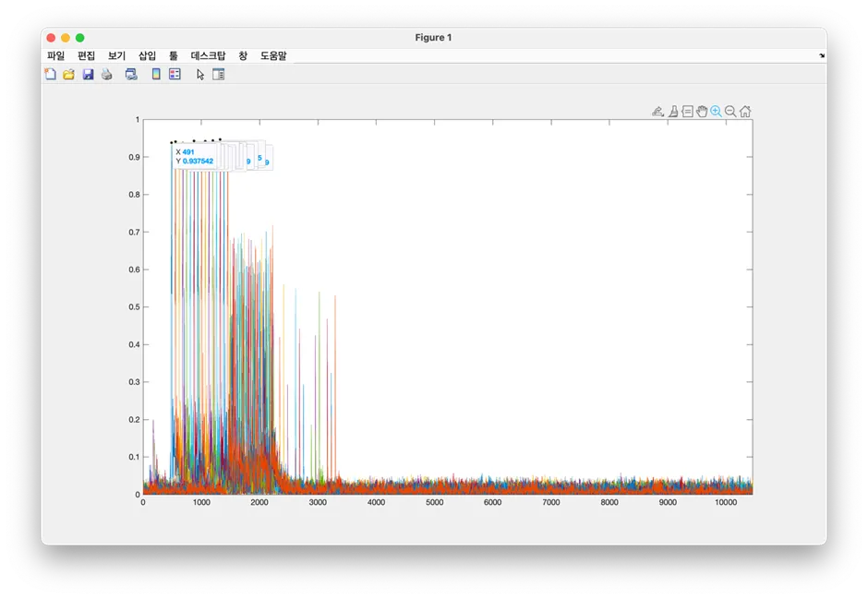
Task: Insert a legend using the toolbar icon
Action: 175,74
